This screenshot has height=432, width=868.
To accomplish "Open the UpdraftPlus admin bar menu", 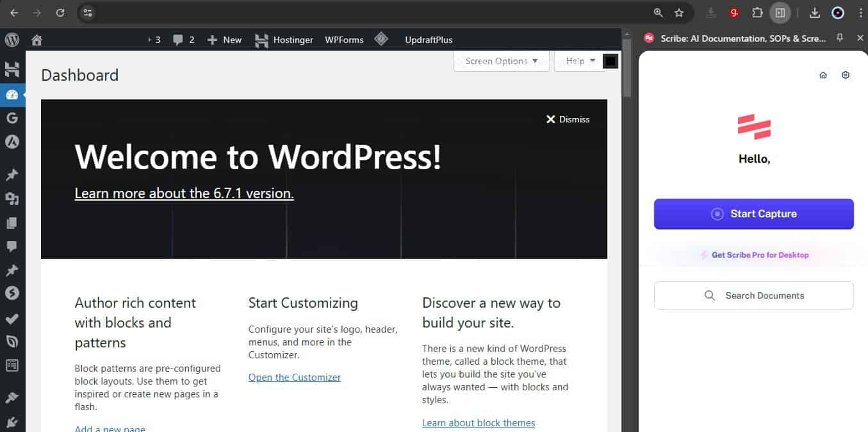I will click(x=429, y=40).
